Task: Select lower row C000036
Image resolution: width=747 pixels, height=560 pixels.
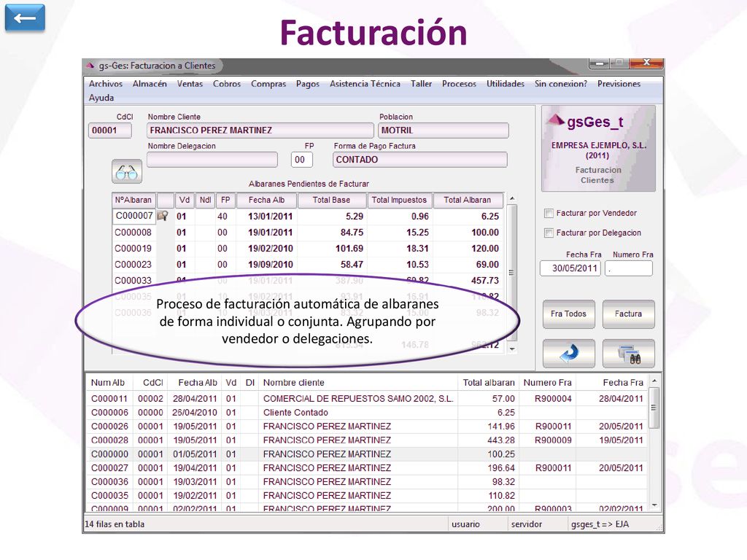Action: pos(367,481)
